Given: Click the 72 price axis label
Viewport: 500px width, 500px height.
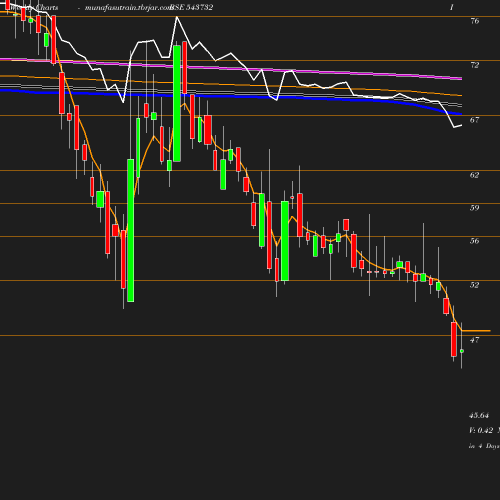Looking at the screenshot, I should 475,65.
